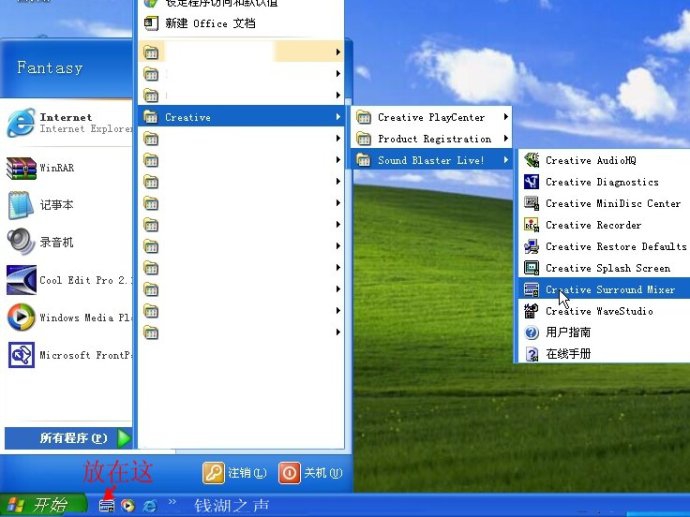Click Product Registration folder icon
Screen dimensions: 690x517
(x=363, y=139)
